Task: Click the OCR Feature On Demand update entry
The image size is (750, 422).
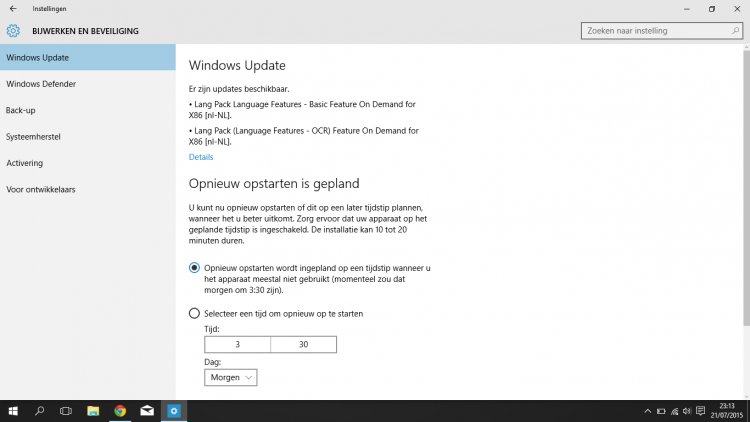Action: 304,136
